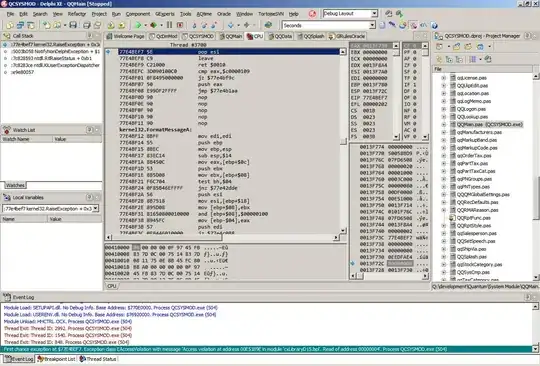
Task: Click the Set Debug Desktop icon
Action: point(399,14)
